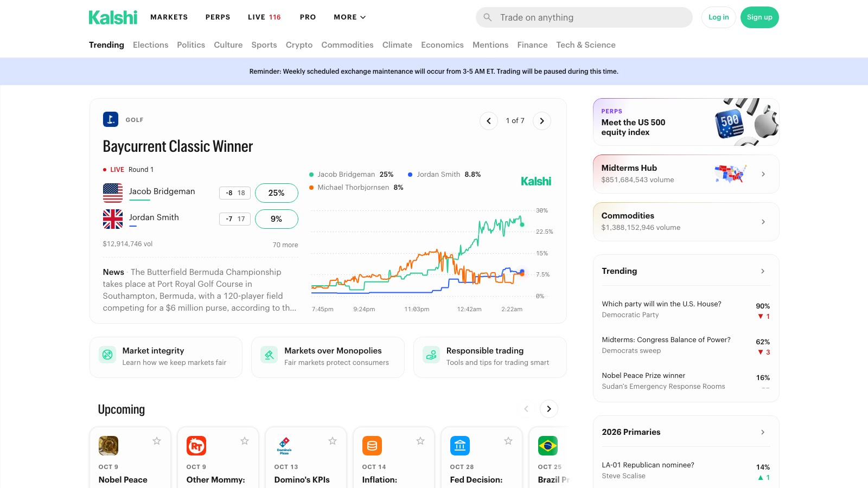Image resolution: width=868 pixels, height=488 pixels.
Task: Click the Market integrity icon
Action: click(107, 355)
